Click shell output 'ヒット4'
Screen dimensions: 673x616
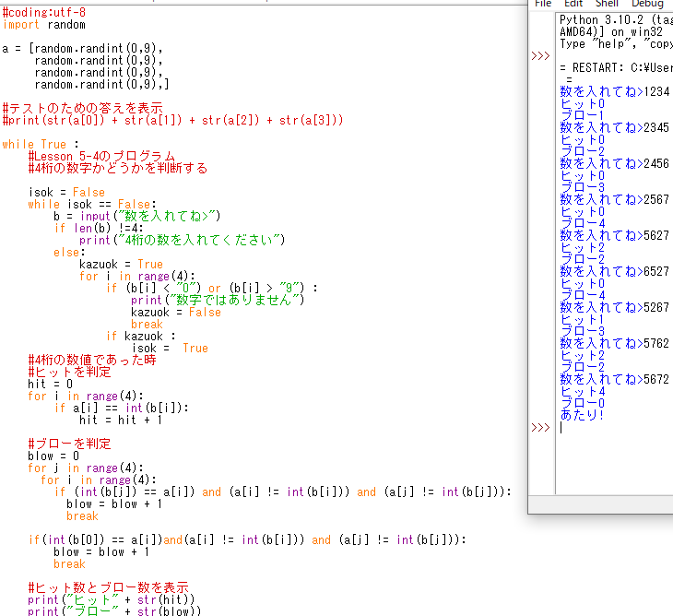click(x=583, y=392)
